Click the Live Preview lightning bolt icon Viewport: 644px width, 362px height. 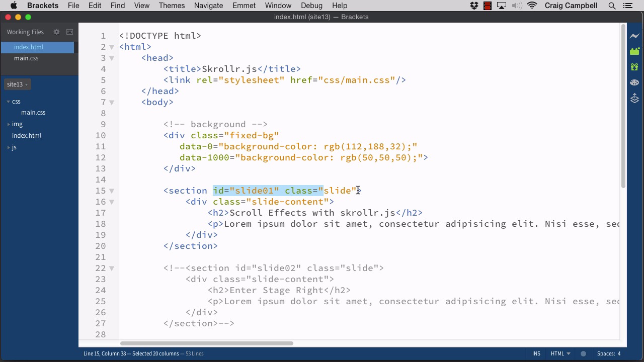point(634,36)
